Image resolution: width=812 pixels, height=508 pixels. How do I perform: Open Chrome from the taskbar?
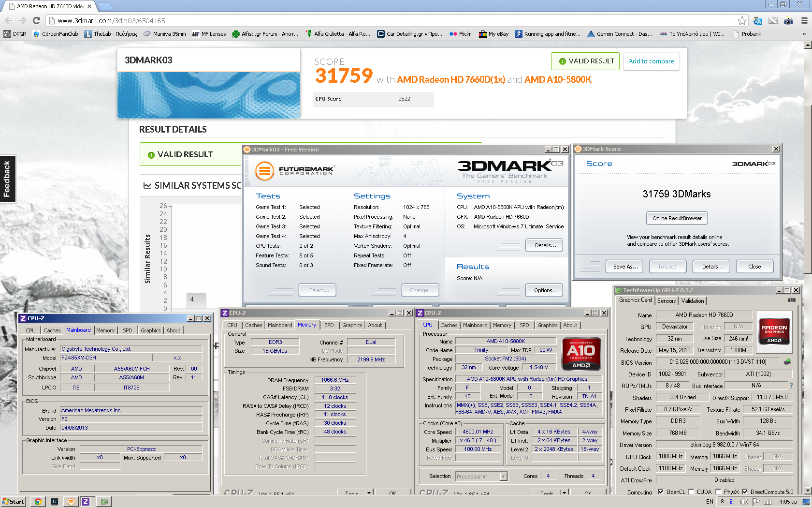point(38,501)
